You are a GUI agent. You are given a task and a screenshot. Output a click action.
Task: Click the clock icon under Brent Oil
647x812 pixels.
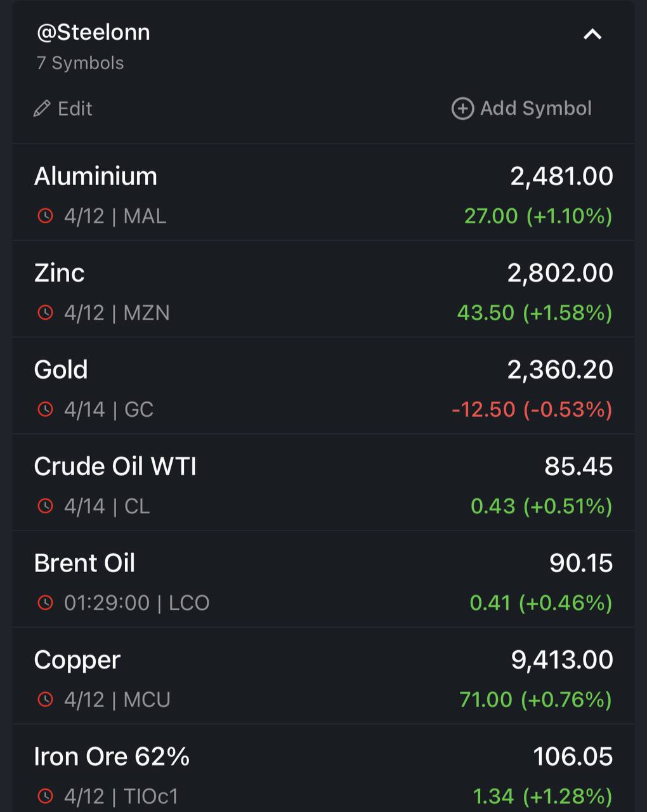point(45,603)
